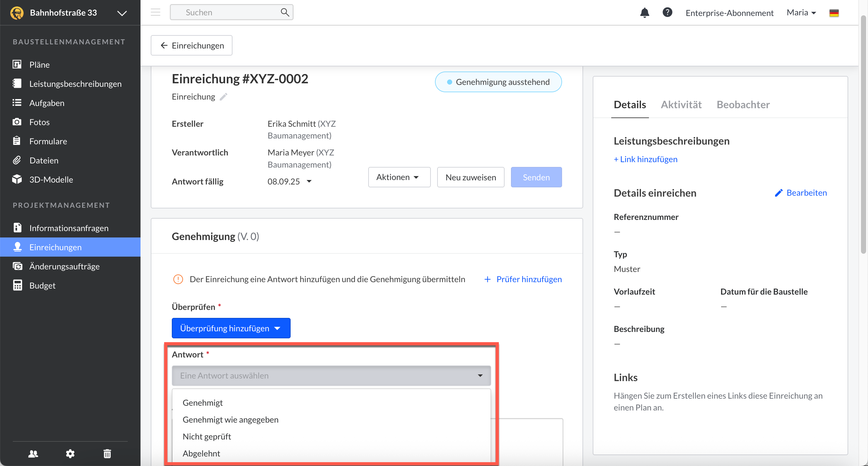The height and width of the screenshot is (466, 868).
Task: Click the hamburger menu icon
Action: point(155,12)
